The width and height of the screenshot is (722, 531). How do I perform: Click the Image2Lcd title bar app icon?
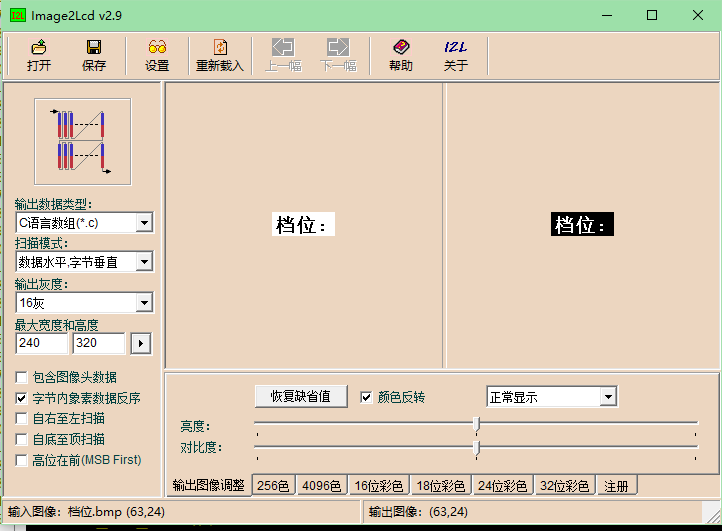click(x=17, y=15)
